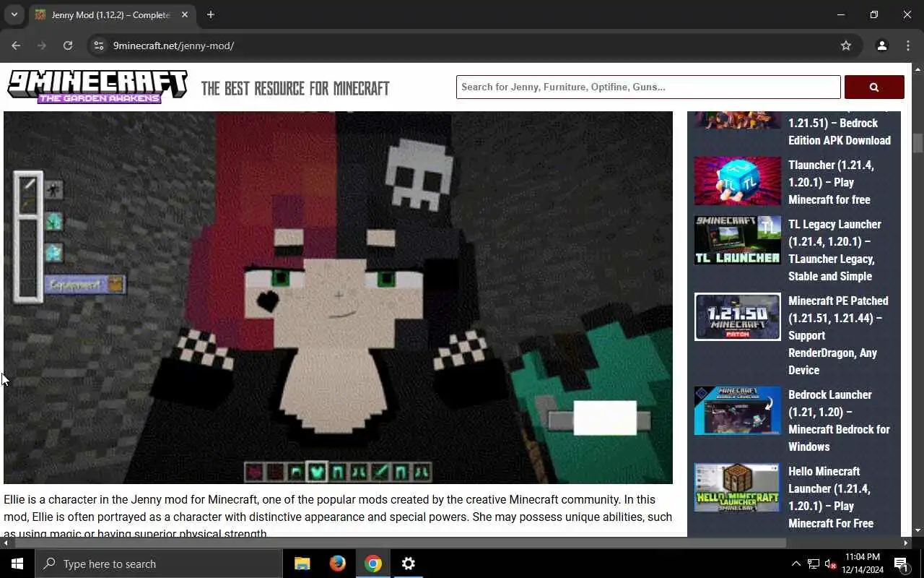This screenshot has height=578, width=924.
Task: Open the Bedrock Launcher thumbnail
Action: click(x=737, y=410)
